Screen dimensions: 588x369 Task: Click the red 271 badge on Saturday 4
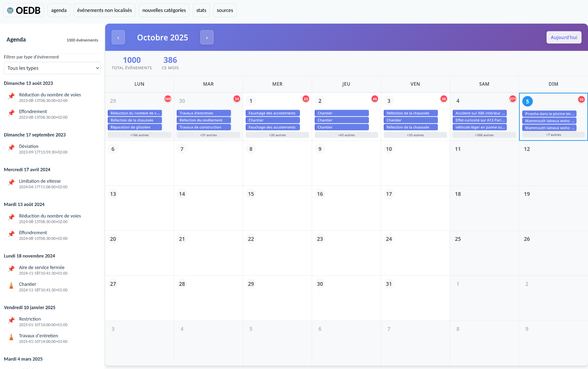pyautogui.click(x=512, y=99)
